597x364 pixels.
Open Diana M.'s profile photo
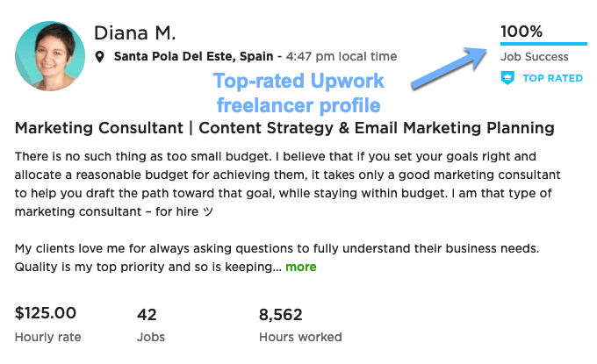coord(50,56)
